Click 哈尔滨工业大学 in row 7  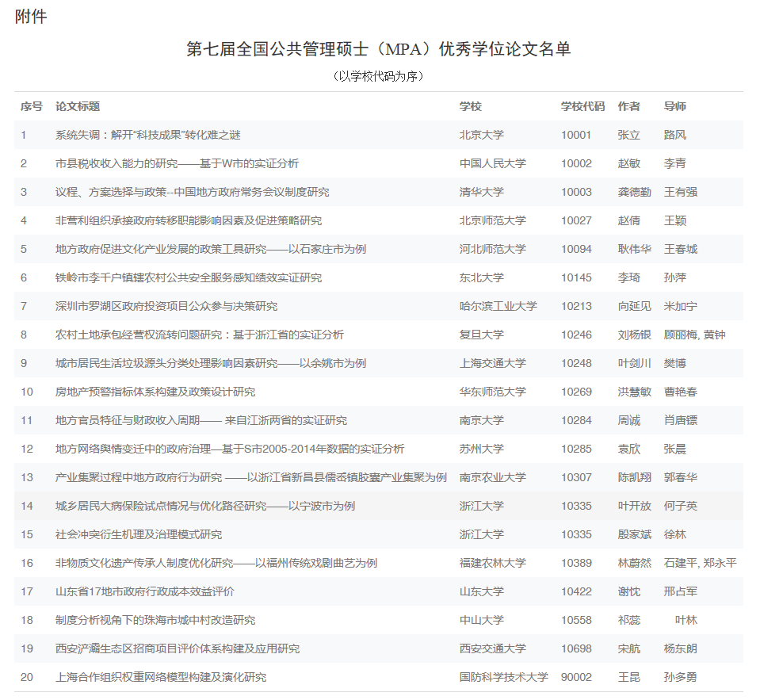coord(498,306)
